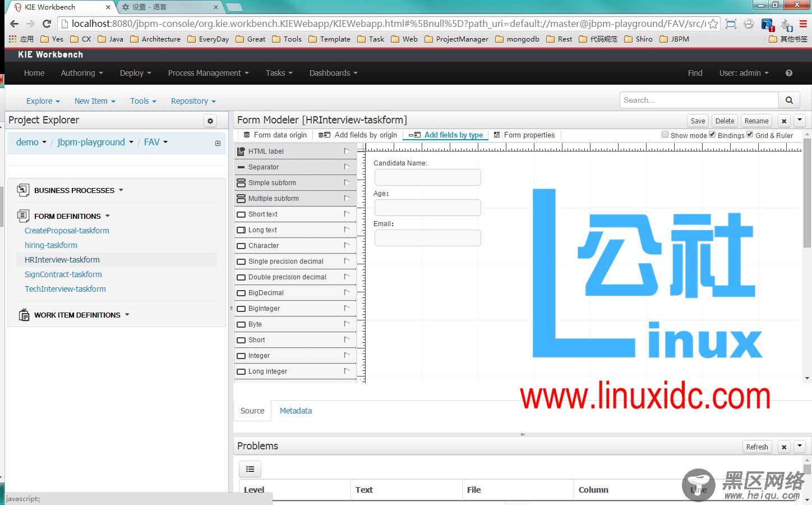Image resolution: width=812 pixels, height=505 pixels.
Task: Open the Dashboards dropdown menu
Action: 333,73
